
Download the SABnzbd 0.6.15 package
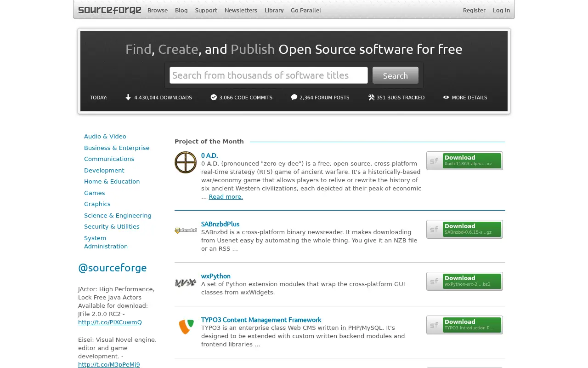[464, 229]
